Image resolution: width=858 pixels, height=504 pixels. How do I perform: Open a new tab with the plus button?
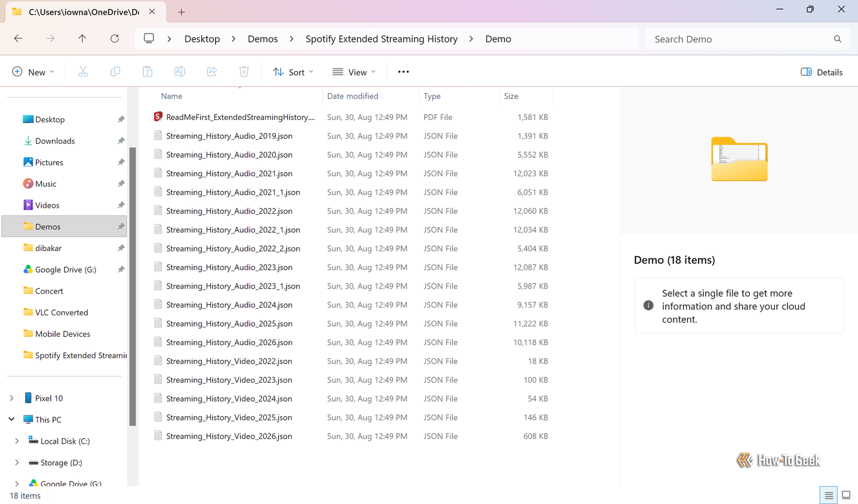[x=182, y=12]
